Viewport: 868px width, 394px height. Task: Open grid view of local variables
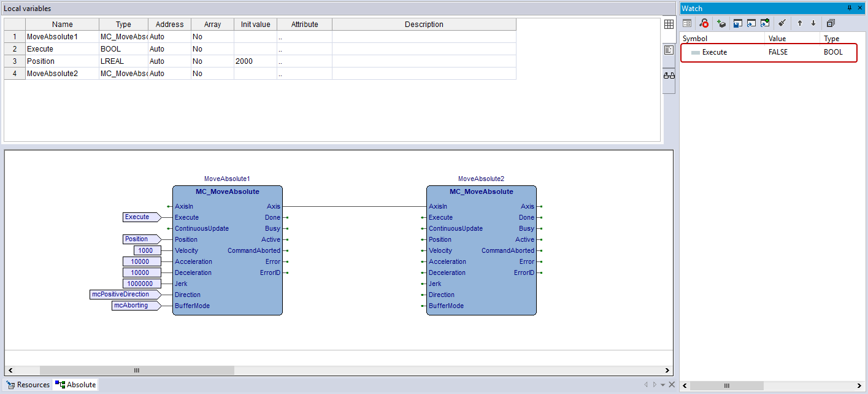pyautogui.click(x=669, y=25)
